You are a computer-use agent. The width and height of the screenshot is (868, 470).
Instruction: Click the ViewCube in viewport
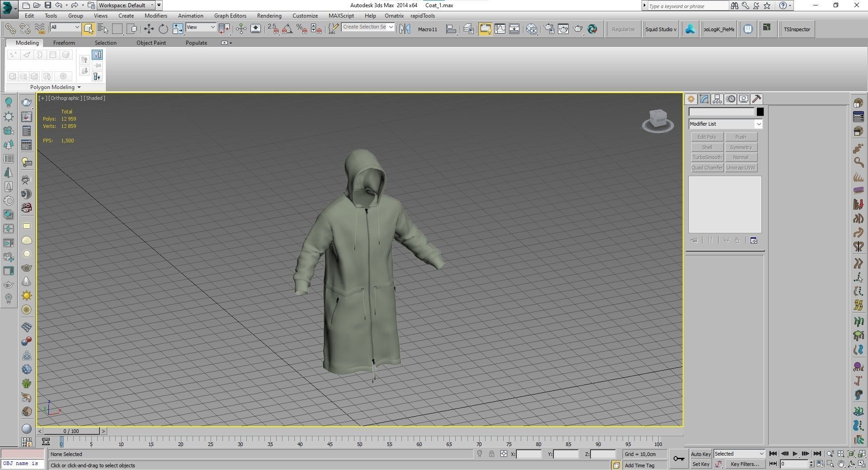point(658,120)
